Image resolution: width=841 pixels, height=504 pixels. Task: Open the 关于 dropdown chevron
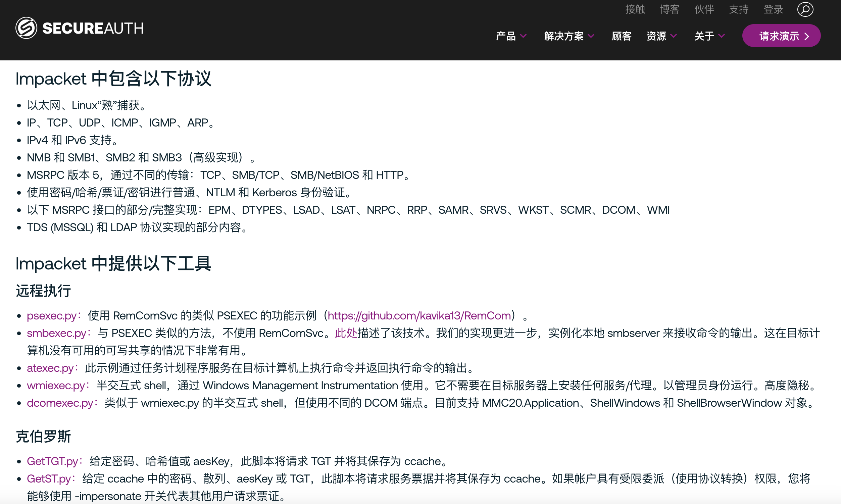pyautogui.click(x=722, y=36)
